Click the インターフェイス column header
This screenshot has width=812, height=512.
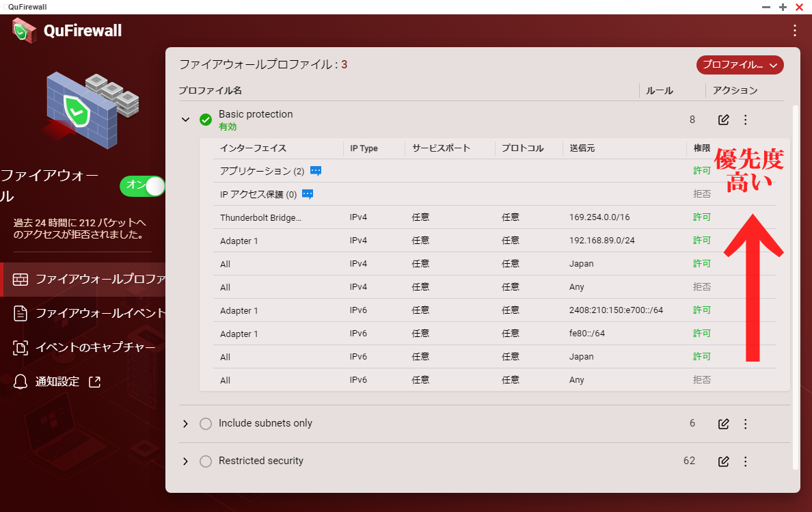point(253,148)
